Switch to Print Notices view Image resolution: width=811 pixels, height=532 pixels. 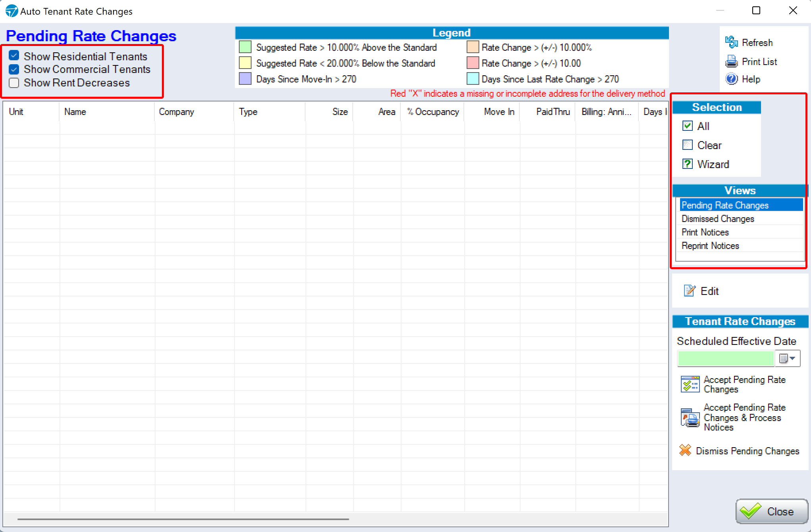[x=741, y=232]
